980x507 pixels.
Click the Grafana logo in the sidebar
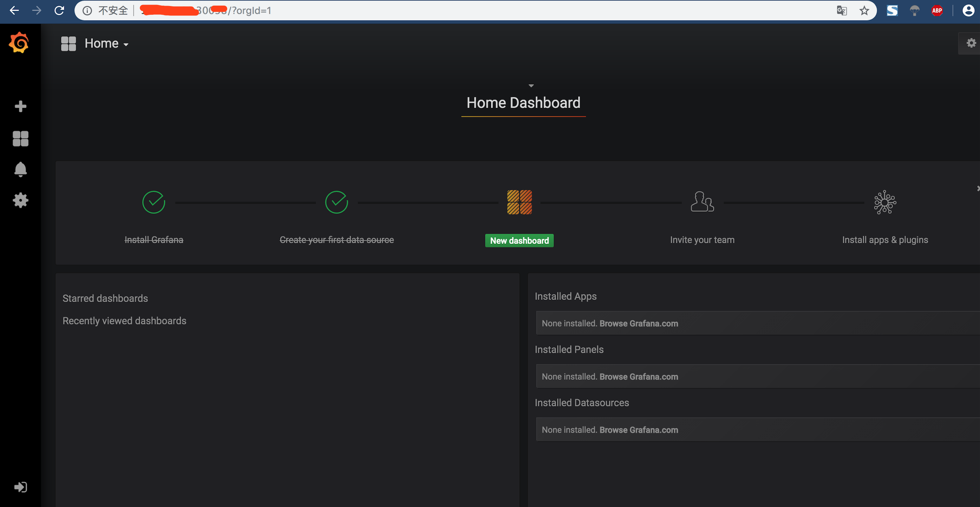coord(19,43)
